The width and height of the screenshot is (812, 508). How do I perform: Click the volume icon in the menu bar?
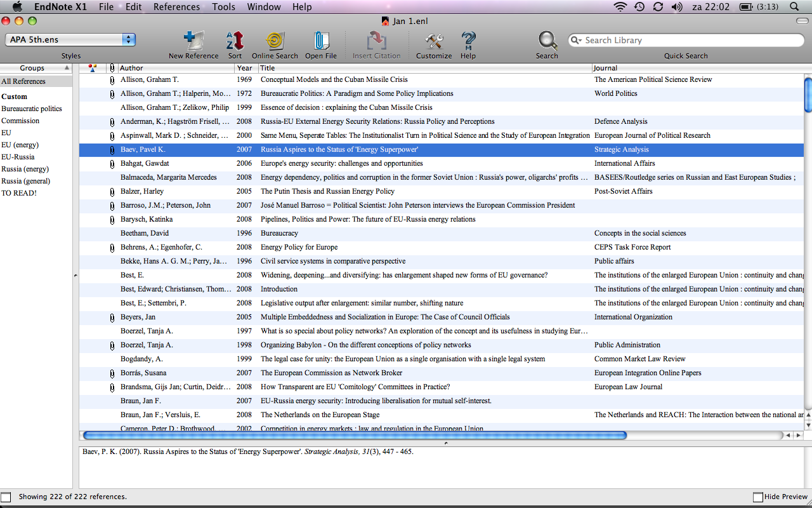coord(677,7)
